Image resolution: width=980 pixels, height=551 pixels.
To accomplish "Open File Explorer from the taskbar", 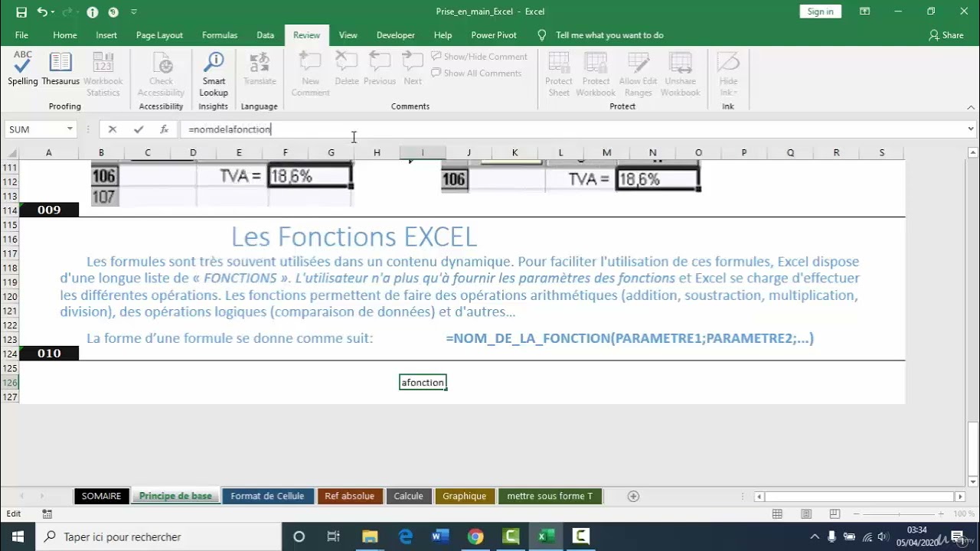I will coord(370,536).
